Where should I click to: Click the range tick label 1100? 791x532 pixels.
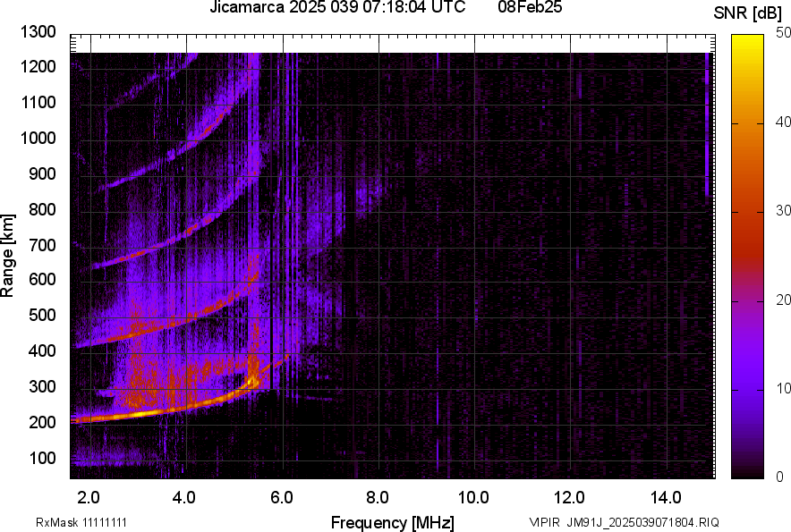(38, 102)
